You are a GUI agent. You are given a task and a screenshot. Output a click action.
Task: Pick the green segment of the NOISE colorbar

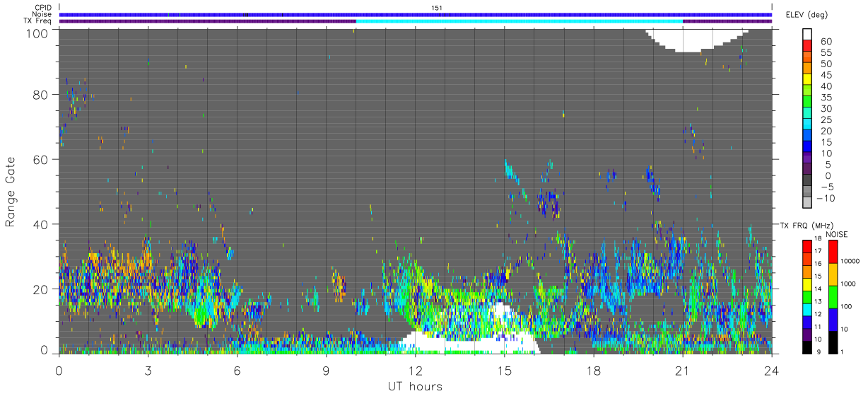(x=833, y=297)
